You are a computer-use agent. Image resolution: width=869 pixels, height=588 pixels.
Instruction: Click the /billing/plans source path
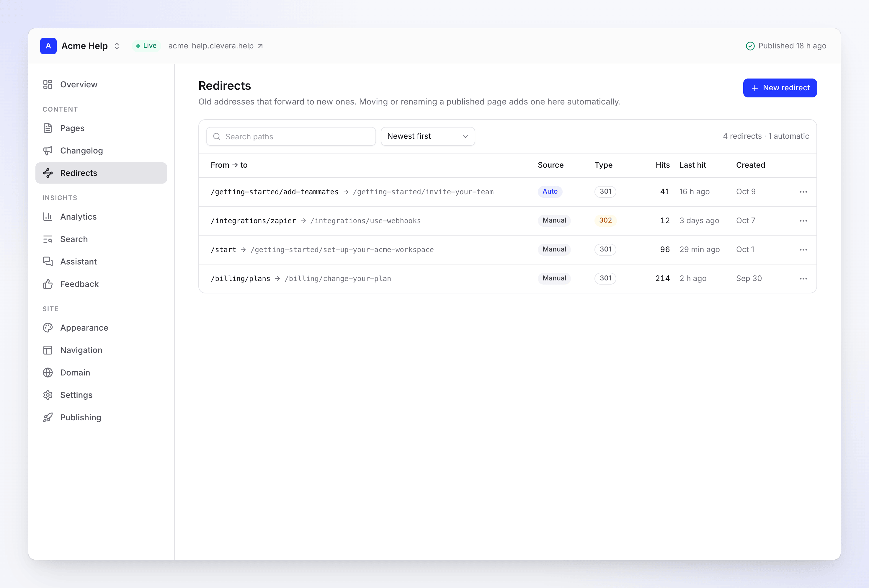[241, 279]
